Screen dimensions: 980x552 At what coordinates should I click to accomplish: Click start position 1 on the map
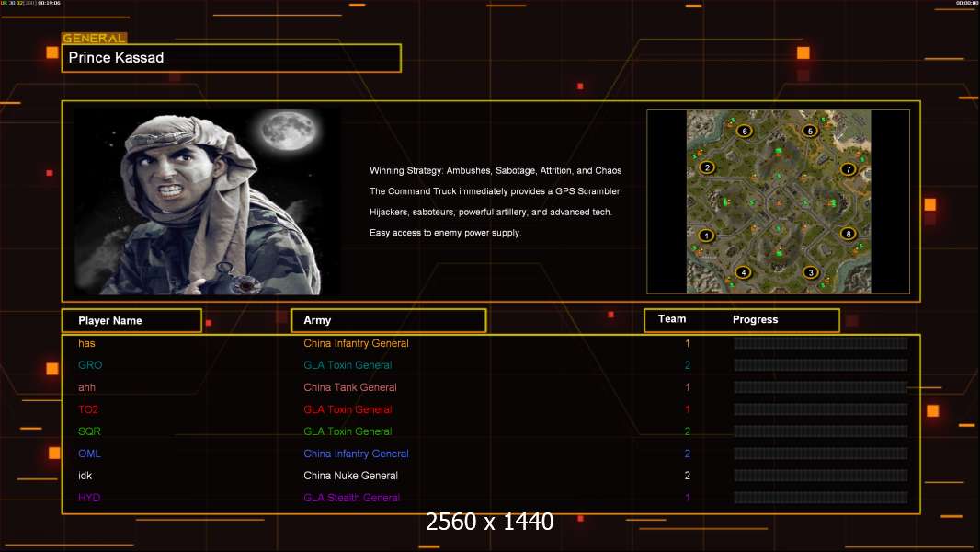coord(706,236)
